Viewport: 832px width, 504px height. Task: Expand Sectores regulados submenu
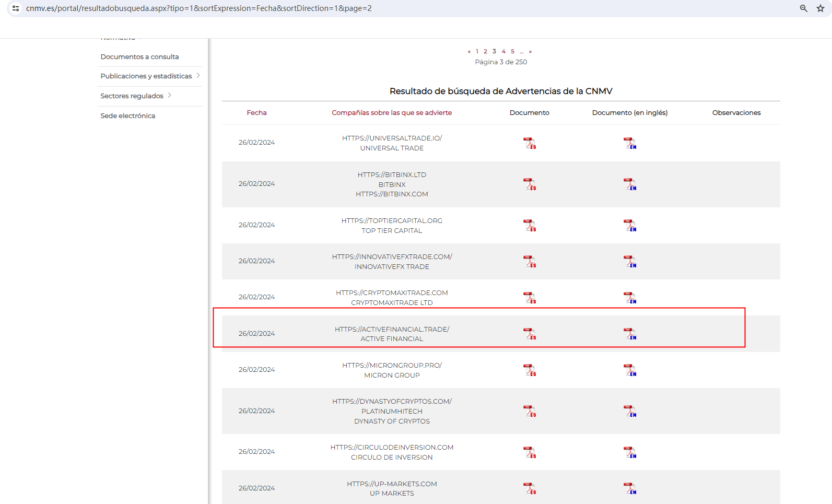coord(170,96)
